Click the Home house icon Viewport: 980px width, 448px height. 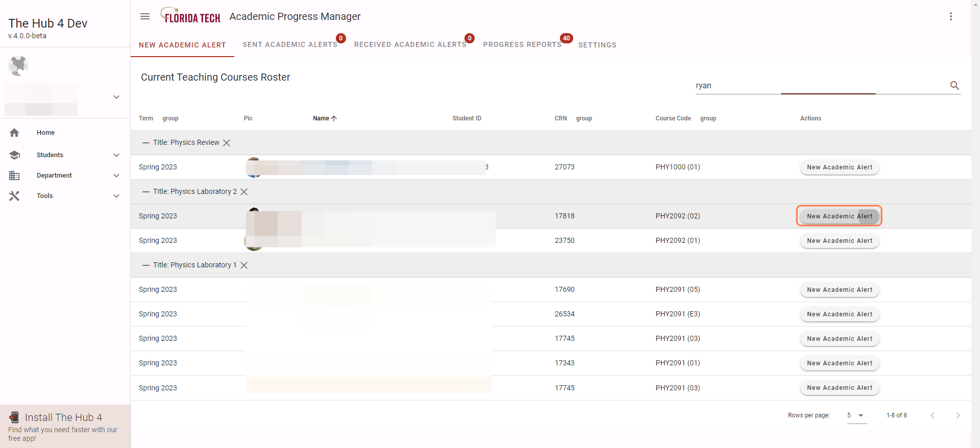(x=14, y=133)
